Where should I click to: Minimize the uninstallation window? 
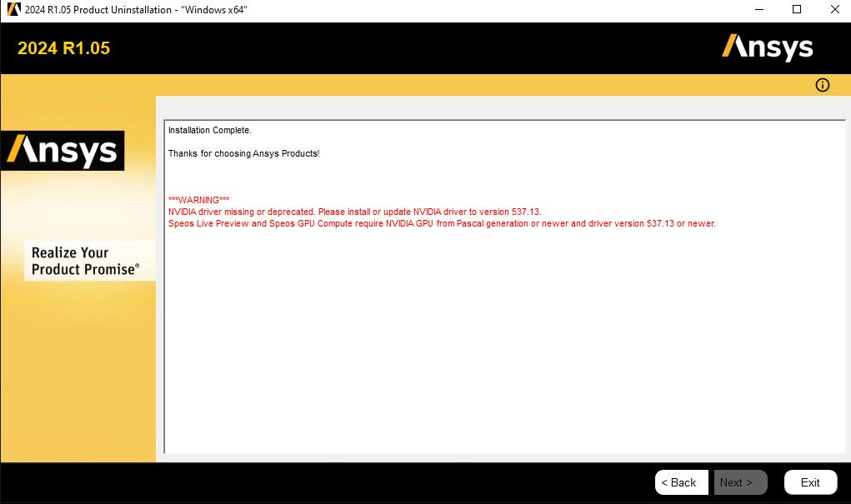pyautogui.click(x=759, y=9)
